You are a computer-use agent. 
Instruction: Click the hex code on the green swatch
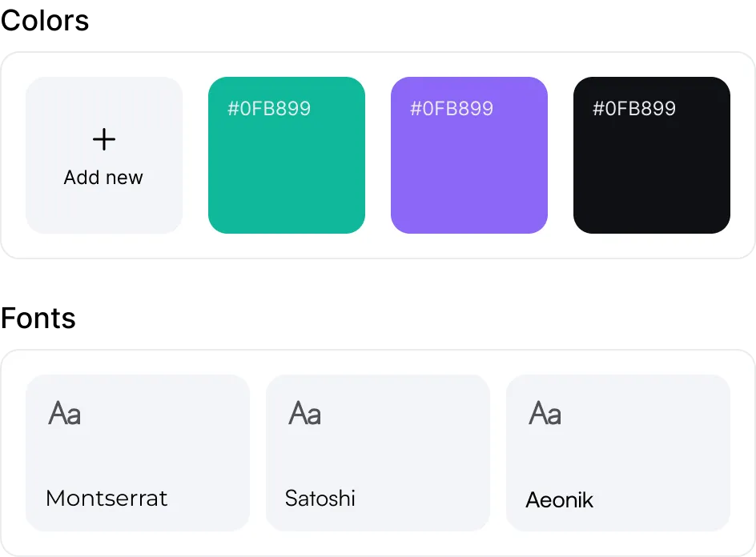coord(269,109)
